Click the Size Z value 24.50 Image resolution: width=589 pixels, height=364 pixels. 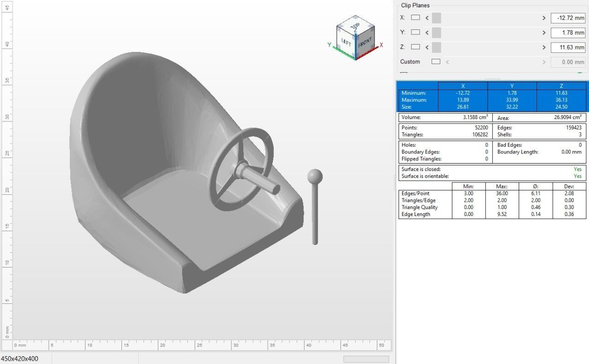point(561,107)
